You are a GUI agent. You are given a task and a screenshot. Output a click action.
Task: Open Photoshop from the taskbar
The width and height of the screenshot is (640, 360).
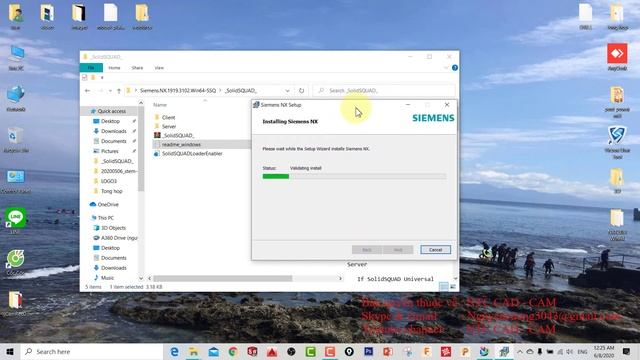369,351
